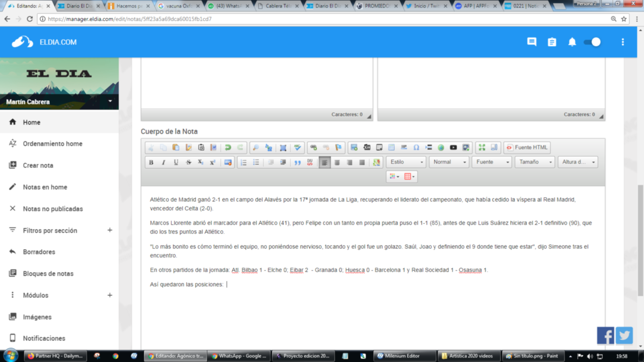Open the color blocks dropdown
Image resolution: width=644 pixels, height=362 pixels.
tap(394, 177)
